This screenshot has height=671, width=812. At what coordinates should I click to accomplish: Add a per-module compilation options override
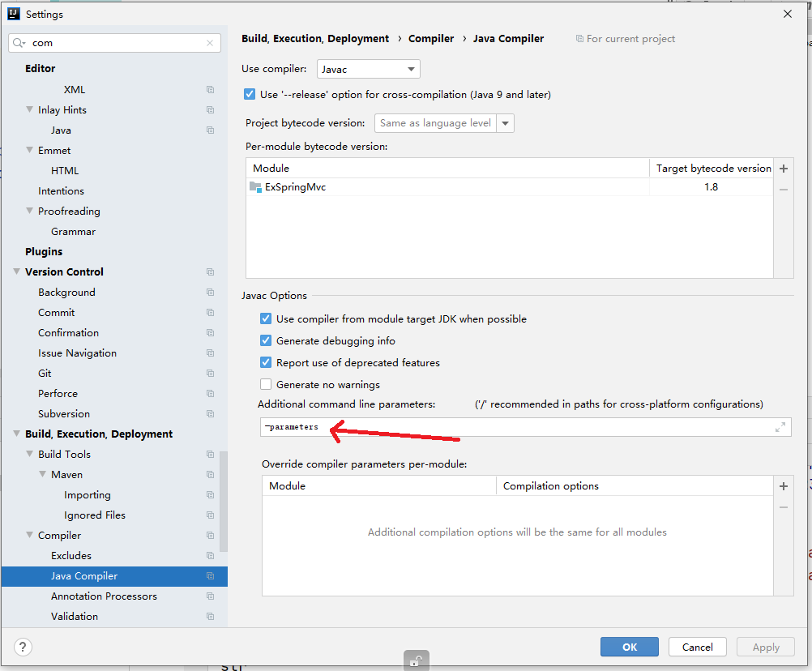pyautogui.click(x=784, y=485)
